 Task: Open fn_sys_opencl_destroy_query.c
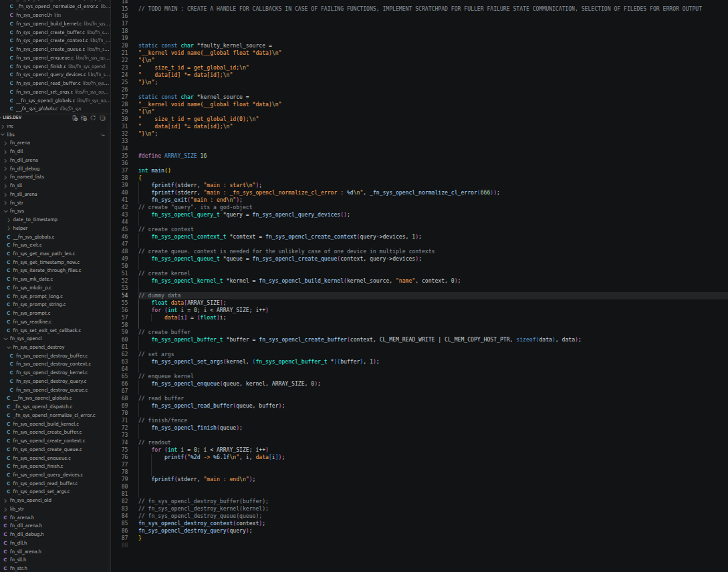tap(51, 382)
